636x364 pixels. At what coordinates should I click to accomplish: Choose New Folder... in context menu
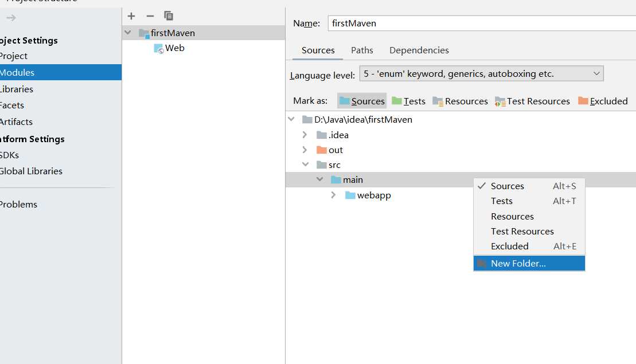coord(529,264)
